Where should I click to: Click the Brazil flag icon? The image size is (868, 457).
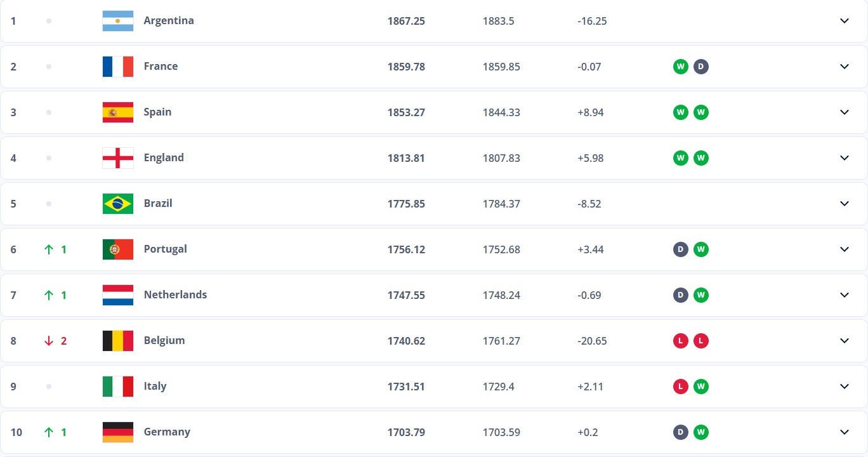coord(118,204)
